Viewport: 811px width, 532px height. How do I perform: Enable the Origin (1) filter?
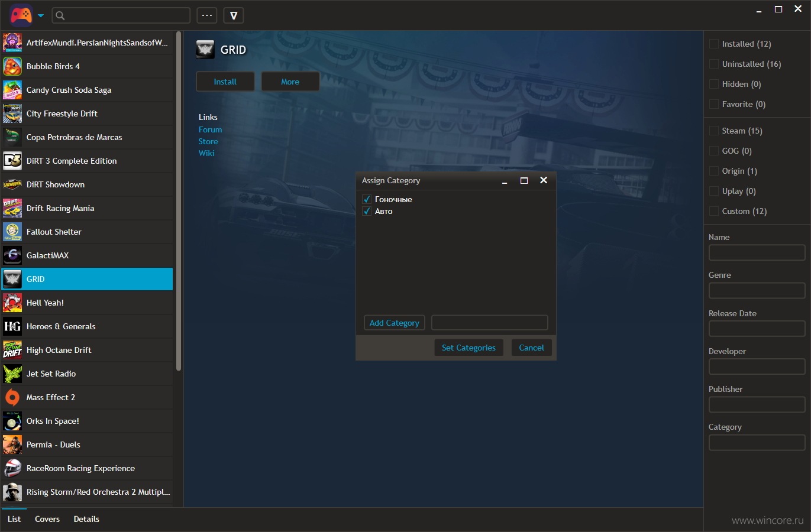714,171
